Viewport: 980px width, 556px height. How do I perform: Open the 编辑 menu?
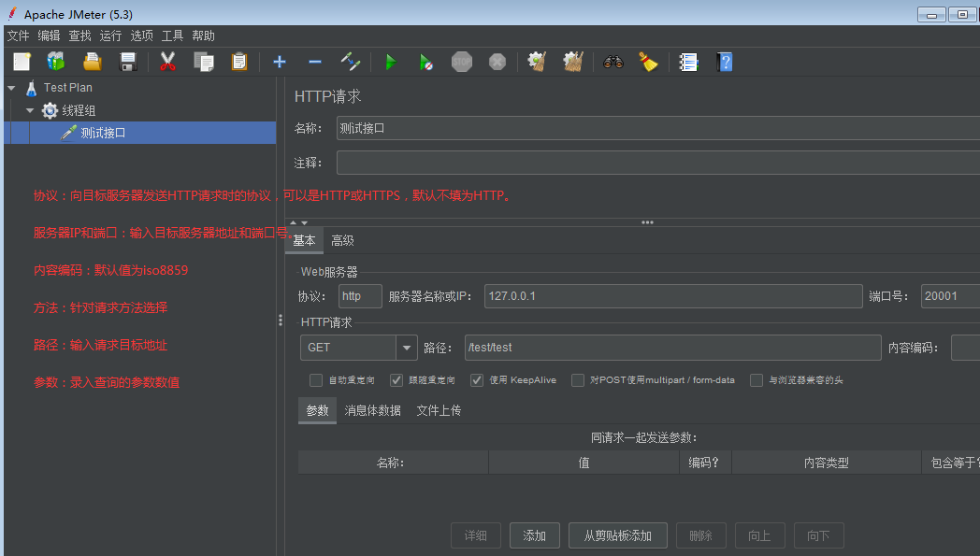coord(49,36)
